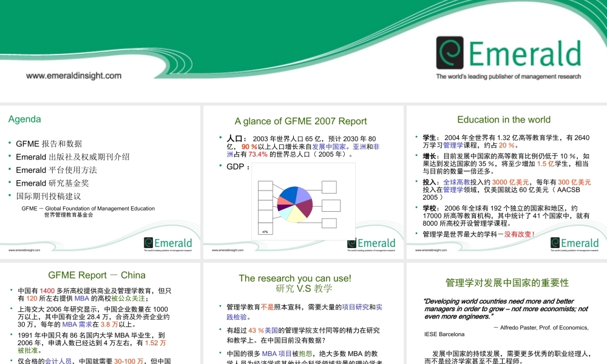The width and height of the screenshot is (607, 364).
Task: Select the blue "项目研究" phrase
Action: pyautogui.click(x=355, y=307)
